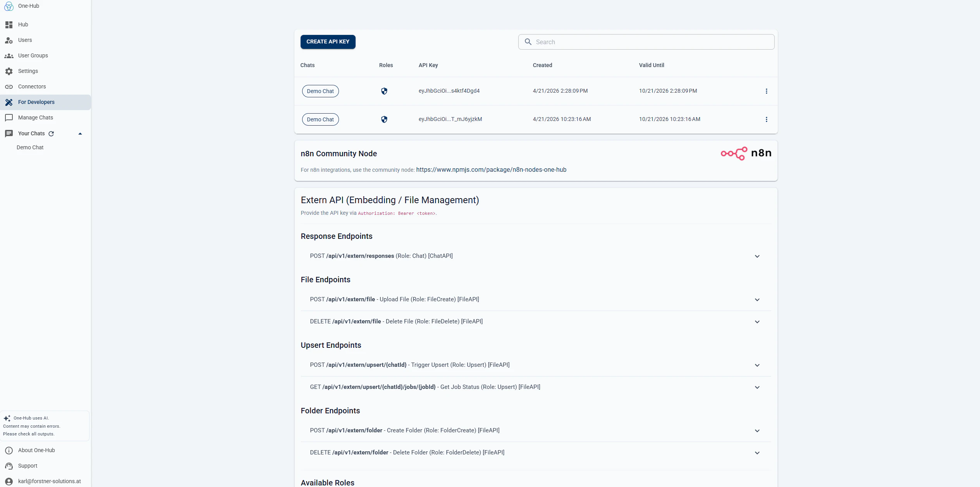Click valid until 10/21/2026 10:23:16 AM

point(670,119)
